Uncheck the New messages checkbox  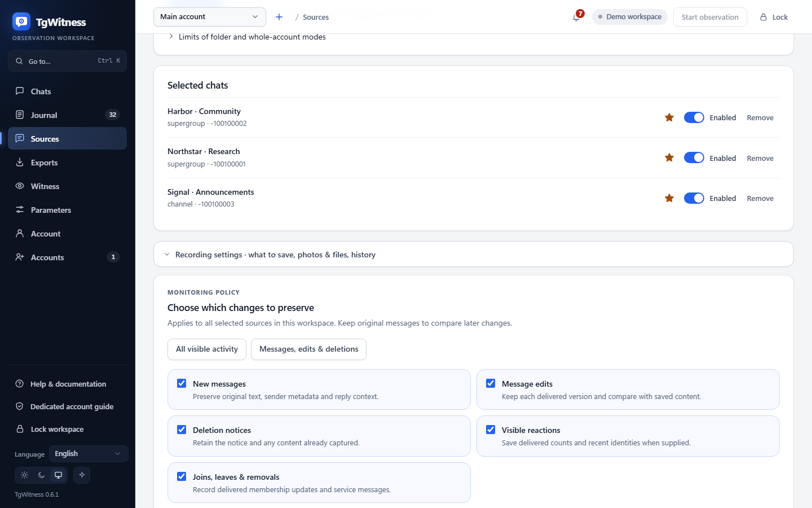tap(182, 383)
